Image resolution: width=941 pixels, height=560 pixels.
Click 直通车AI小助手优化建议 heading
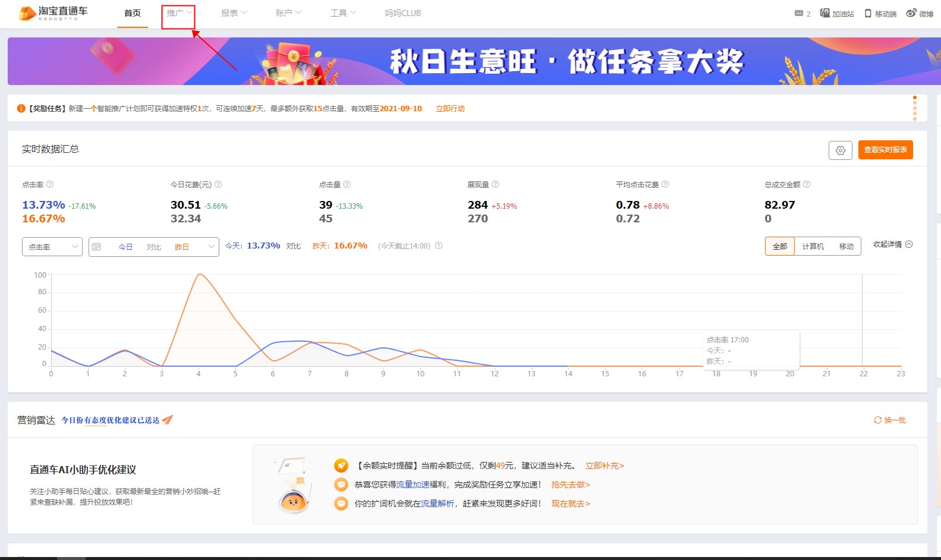83,470
